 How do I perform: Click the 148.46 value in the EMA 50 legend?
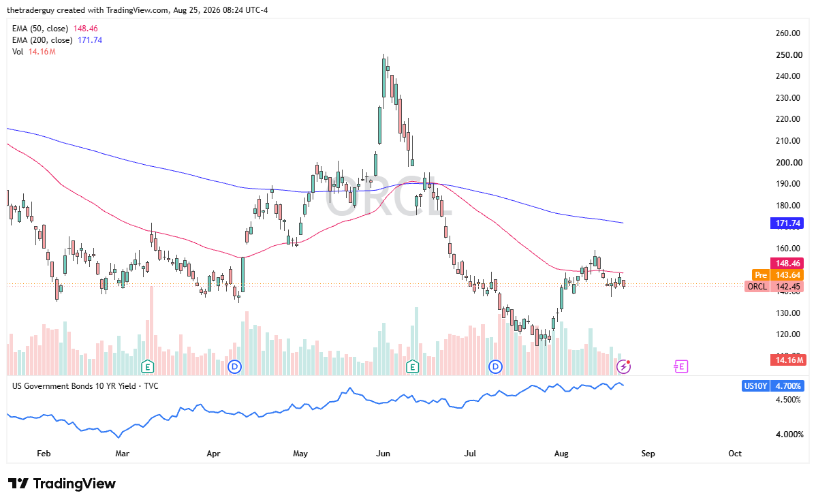85,29
